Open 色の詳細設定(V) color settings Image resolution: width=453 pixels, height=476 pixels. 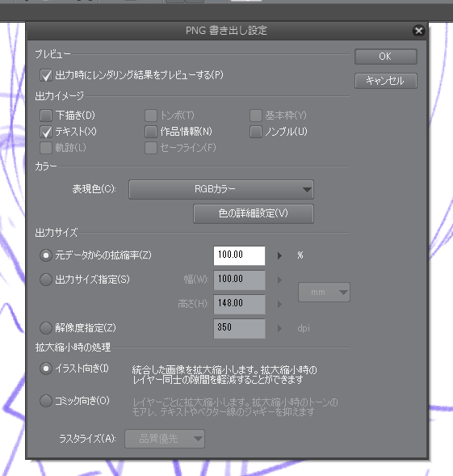(254, 213)
